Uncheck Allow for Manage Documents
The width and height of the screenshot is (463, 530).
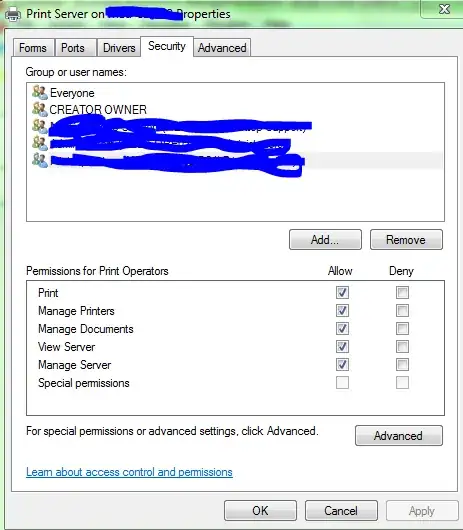coord(342,328)
